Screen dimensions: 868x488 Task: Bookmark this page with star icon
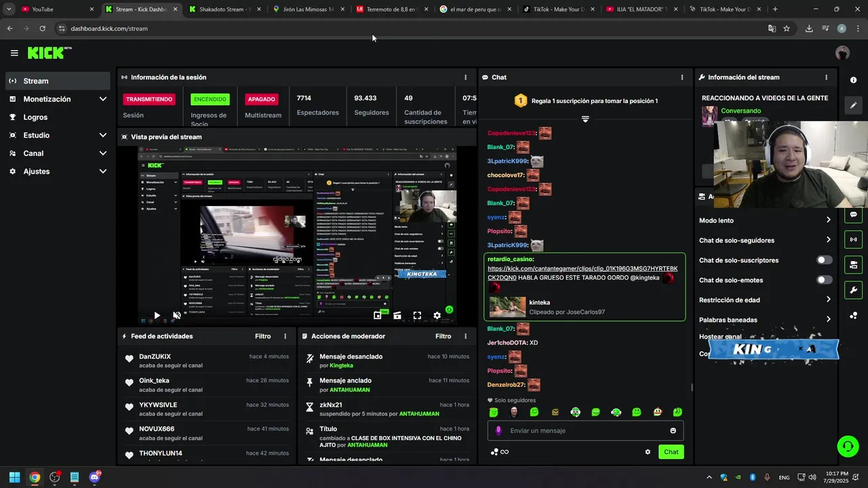pos(787,28)
